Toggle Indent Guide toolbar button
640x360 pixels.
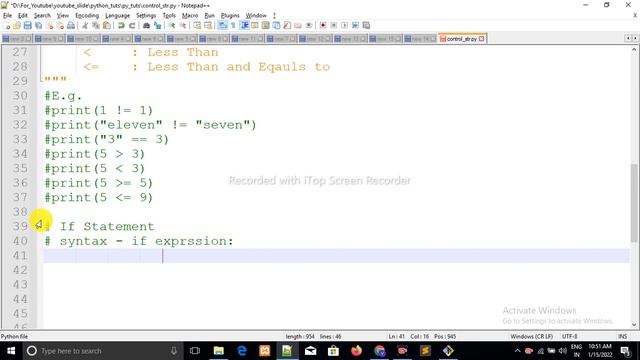coord(244,26)
